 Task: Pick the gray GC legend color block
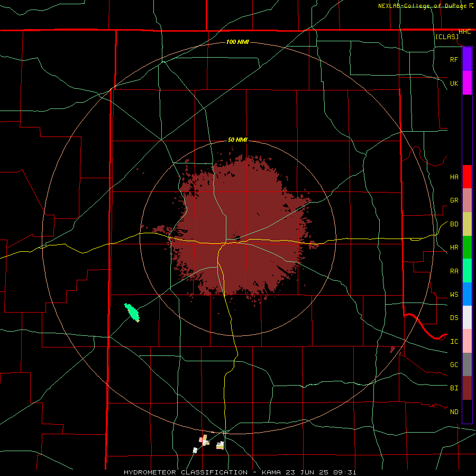pyautogui.click(x=467, y=364)
